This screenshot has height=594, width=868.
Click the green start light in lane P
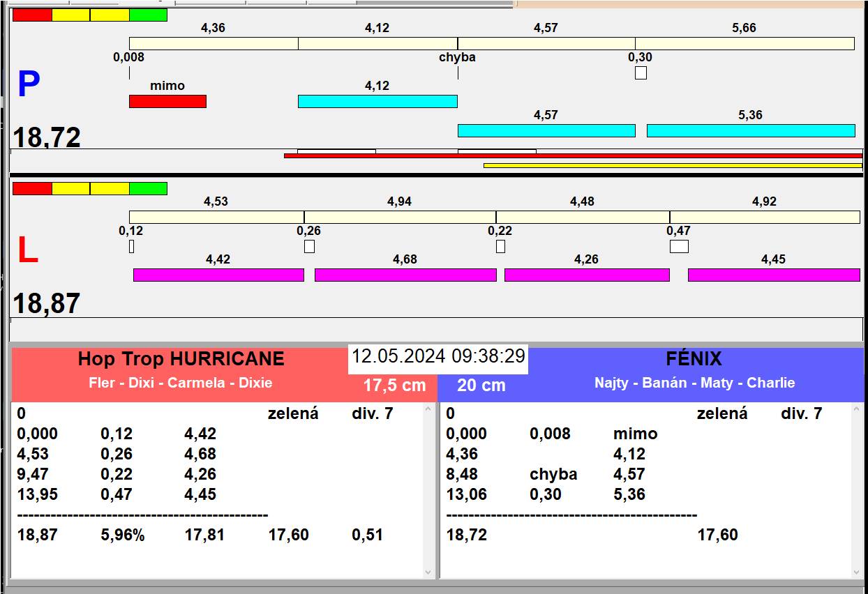point(148,15)
